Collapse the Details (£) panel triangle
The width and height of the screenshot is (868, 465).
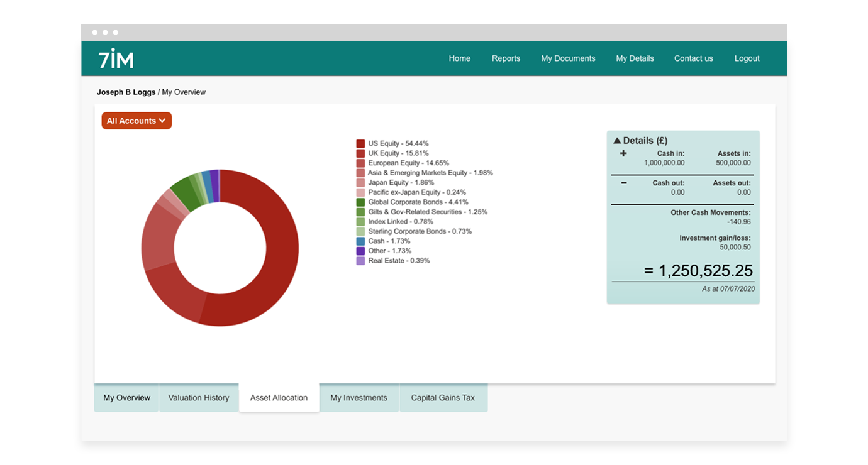[617, 141]
